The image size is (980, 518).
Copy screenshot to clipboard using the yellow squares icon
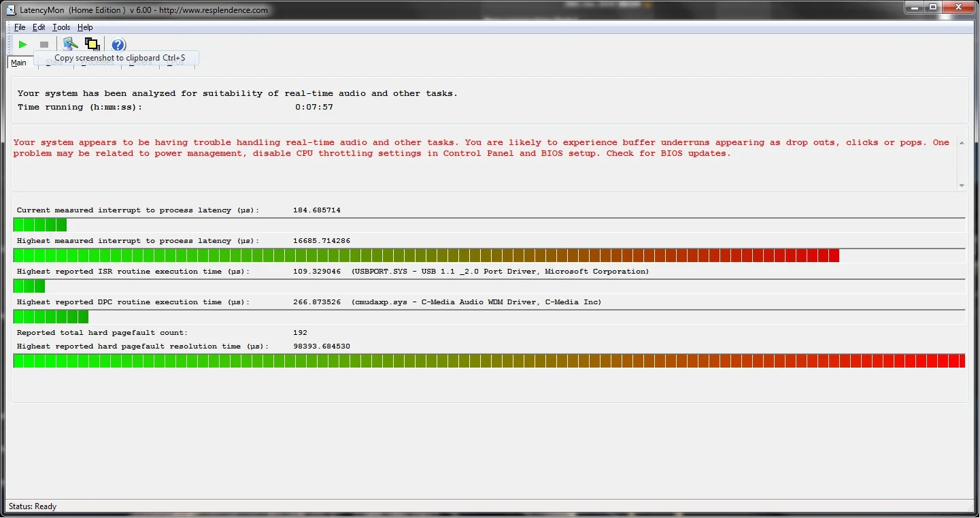(92, 44)
